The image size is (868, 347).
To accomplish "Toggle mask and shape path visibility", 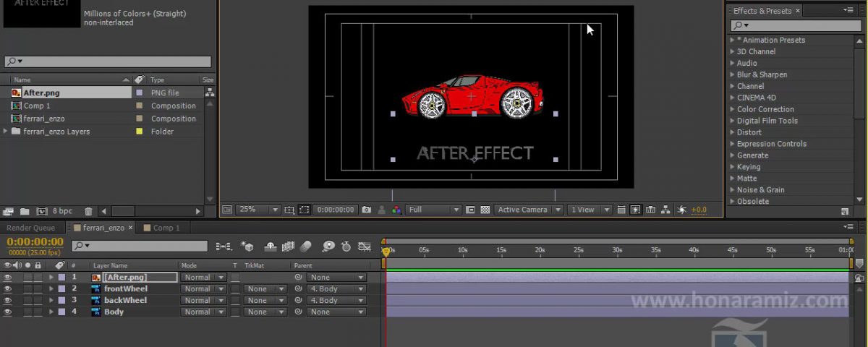I will pos(305,210).
